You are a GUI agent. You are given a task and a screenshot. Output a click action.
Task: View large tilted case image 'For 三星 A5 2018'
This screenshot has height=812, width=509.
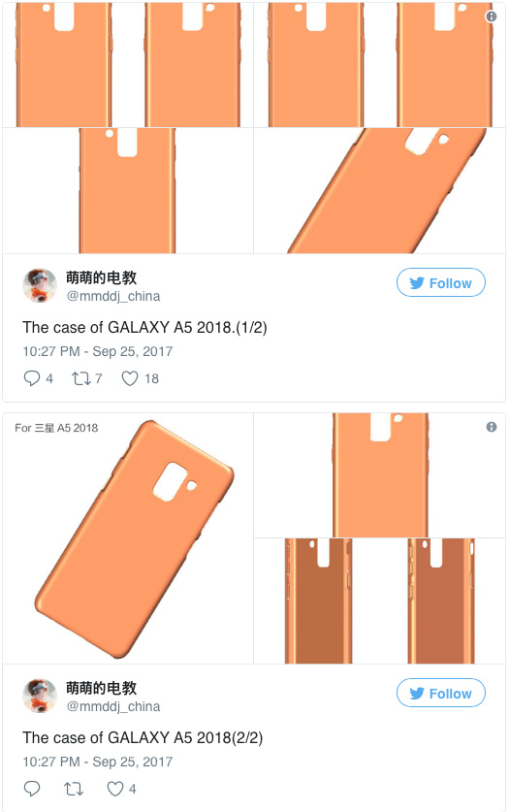pyautogui.click(x=128, y=538)
